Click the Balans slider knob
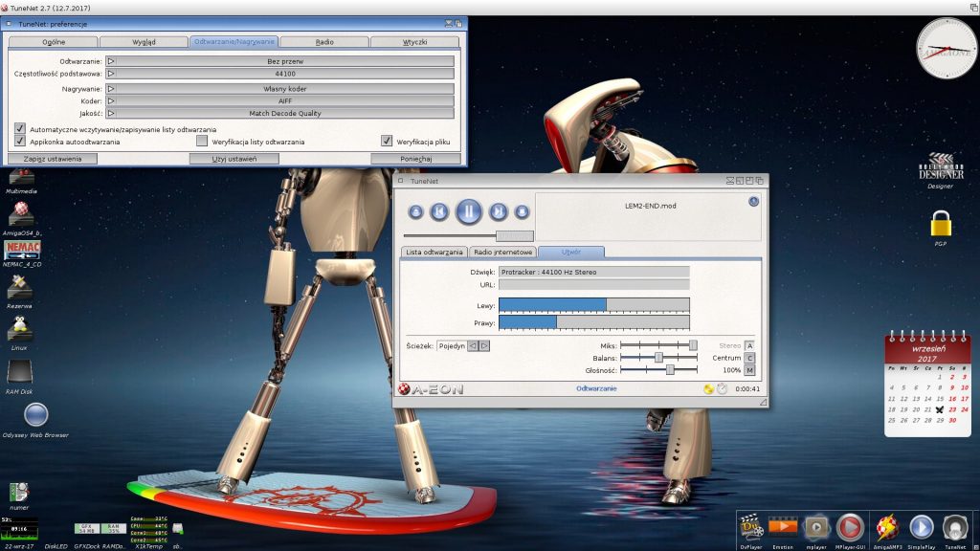 click(x=658, y=358)
